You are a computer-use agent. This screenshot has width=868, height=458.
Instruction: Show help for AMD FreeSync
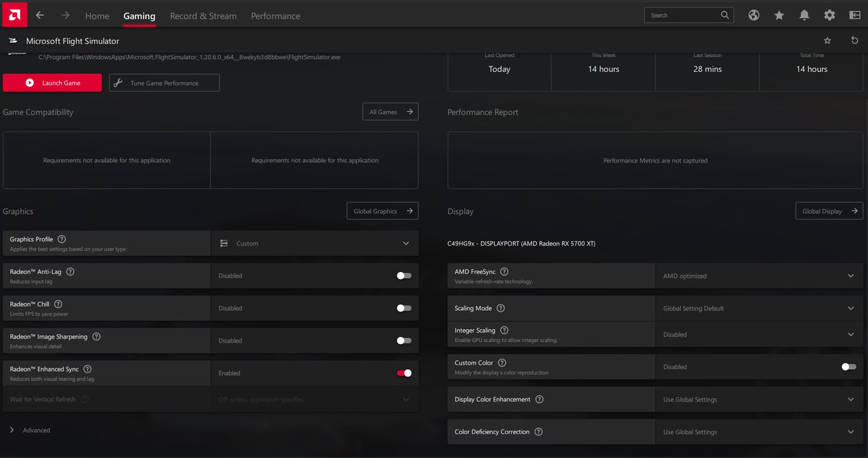(x=505, y=271)
